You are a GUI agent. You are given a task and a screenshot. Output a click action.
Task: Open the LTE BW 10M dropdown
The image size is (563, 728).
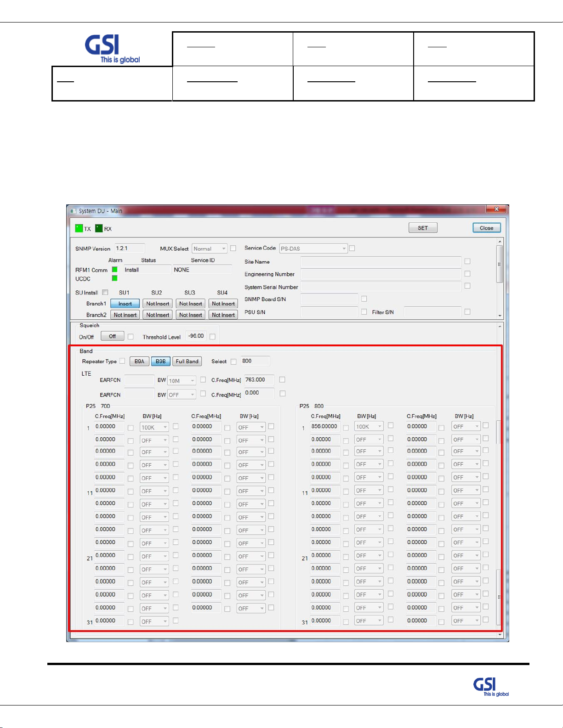[x=182, y=381]
